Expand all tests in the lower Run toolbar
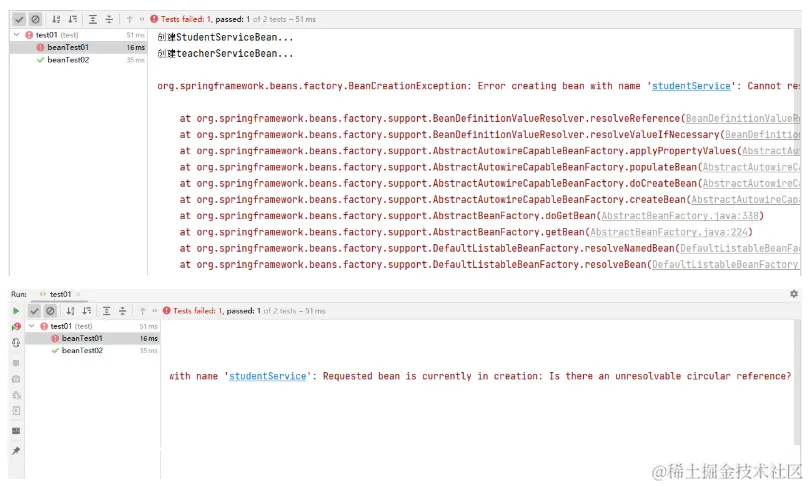Viewport: 809px width, 487px height. point(106,311)
